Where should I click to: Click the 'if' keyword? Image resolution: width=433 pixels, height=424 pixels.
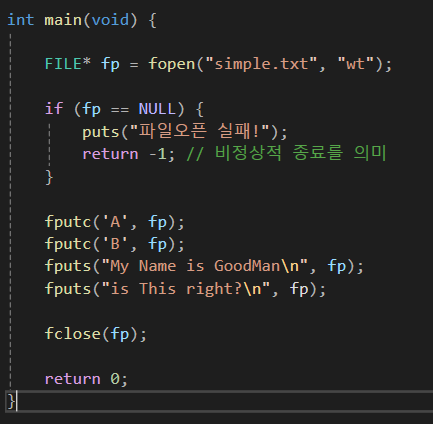coord(54,109)
